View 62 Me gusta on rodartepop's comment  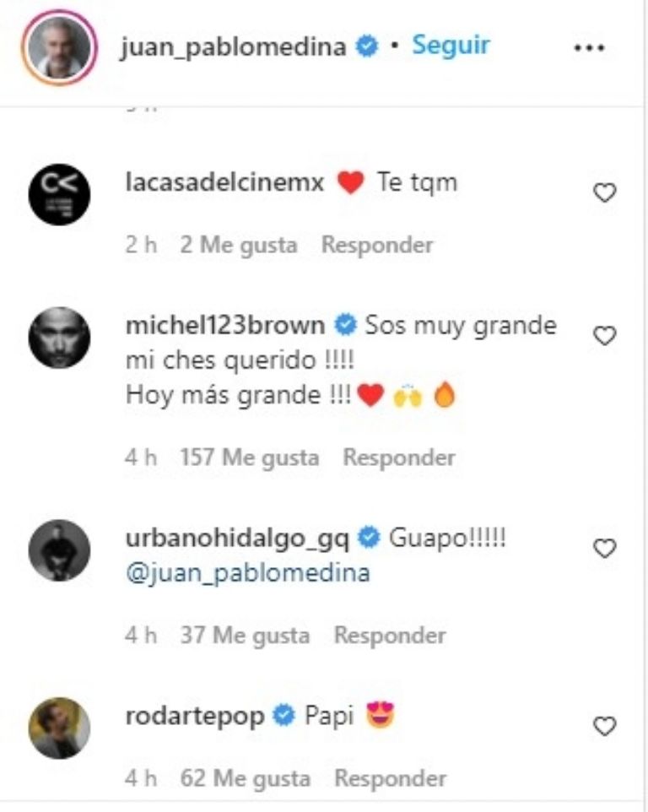point(246,778)
